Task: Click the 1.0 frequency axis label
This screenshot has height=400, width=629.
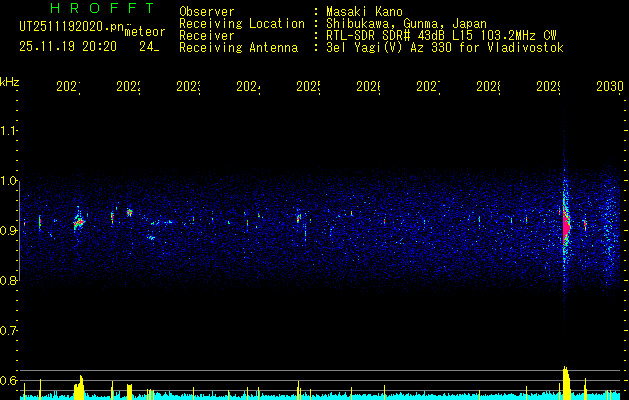Action: pyautogui.click(x=8, y=181)
